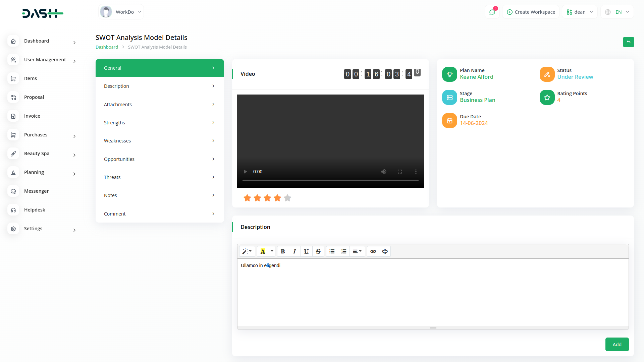Play the video
The image size is (644, 362).
pos(245,172)
